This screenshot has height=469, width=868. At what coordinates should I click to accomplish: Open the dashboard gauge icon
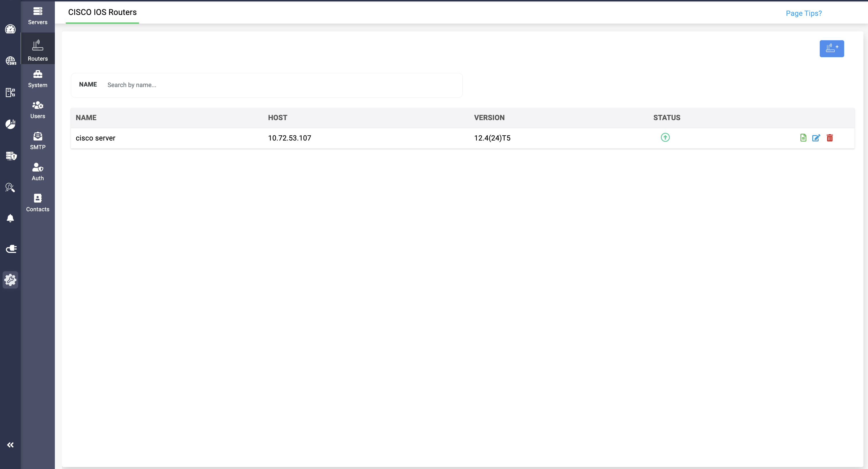coord(10,29)
